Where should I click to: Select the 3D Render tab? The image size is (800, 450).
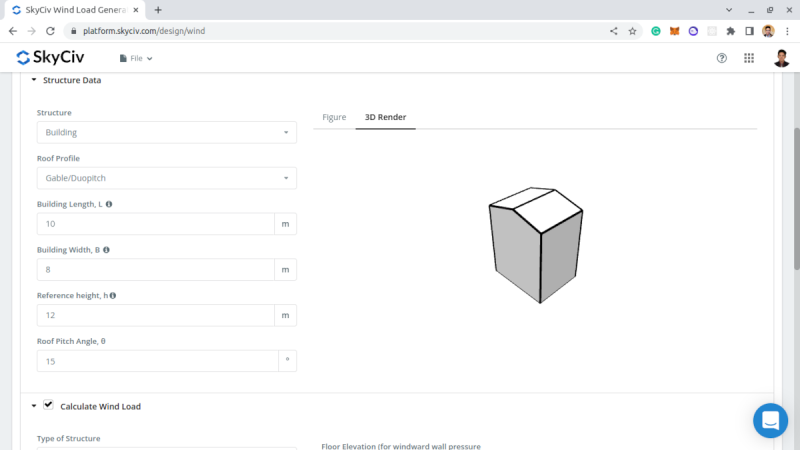point(385,117)
